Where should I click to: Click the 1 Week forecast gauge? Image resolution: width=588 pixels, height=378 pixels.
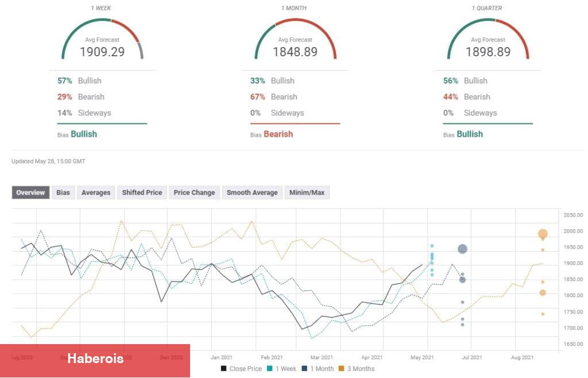pyautogui.click(x=102, y=40)
